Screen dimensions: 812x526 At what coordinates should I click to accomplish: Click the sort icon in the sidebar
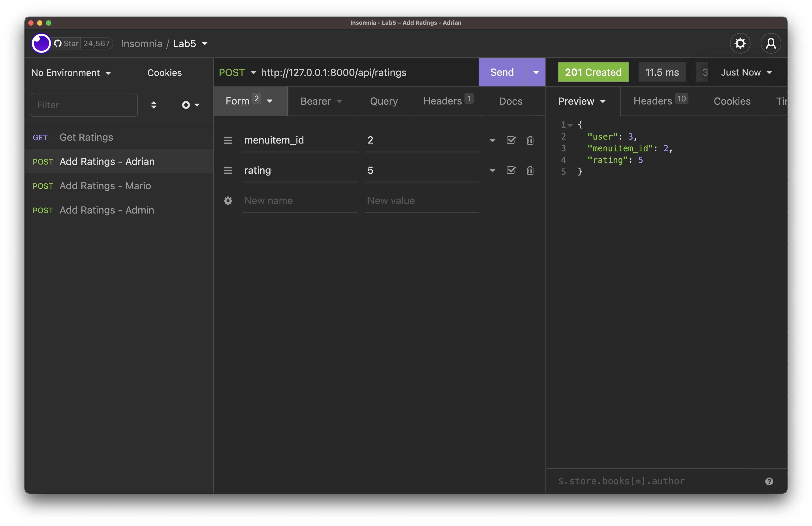tap(154, 105)
